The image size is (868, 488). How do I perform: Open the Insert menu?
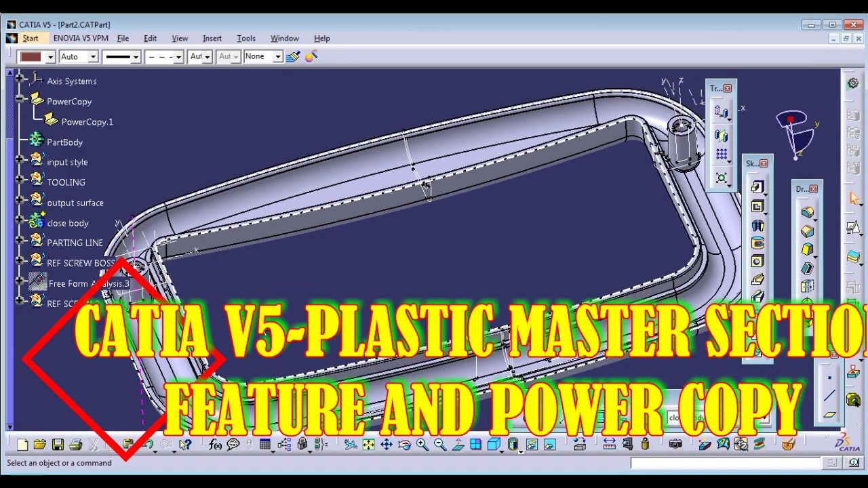point(212,39)
